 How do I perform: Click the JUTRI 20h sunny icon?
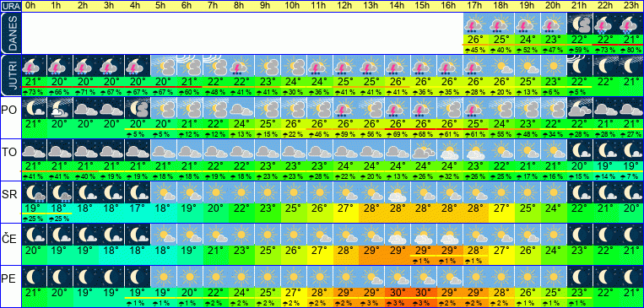pyautogui.click(x=554, y=66)
